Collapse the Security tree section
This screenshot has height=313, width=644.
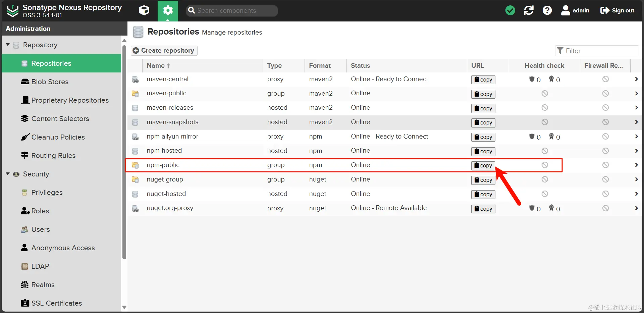8,174
